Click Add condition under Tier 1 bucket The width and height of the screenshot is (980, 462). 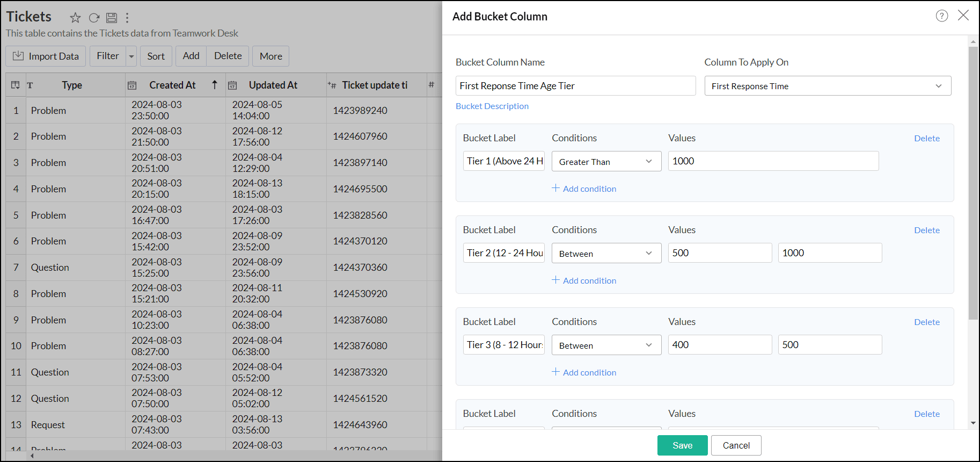pyautogui.click(x=584, y=189)
